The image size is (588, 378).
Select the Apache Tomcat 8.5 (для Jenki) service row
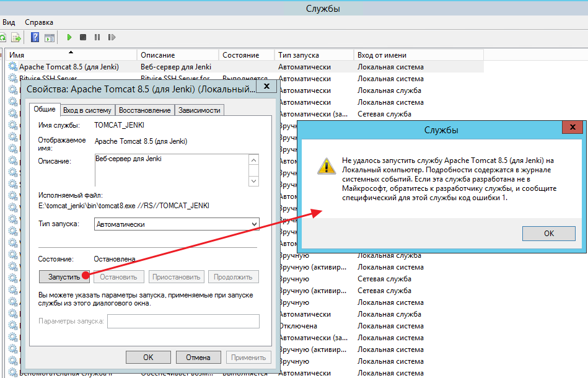click(x=245, y=67)
